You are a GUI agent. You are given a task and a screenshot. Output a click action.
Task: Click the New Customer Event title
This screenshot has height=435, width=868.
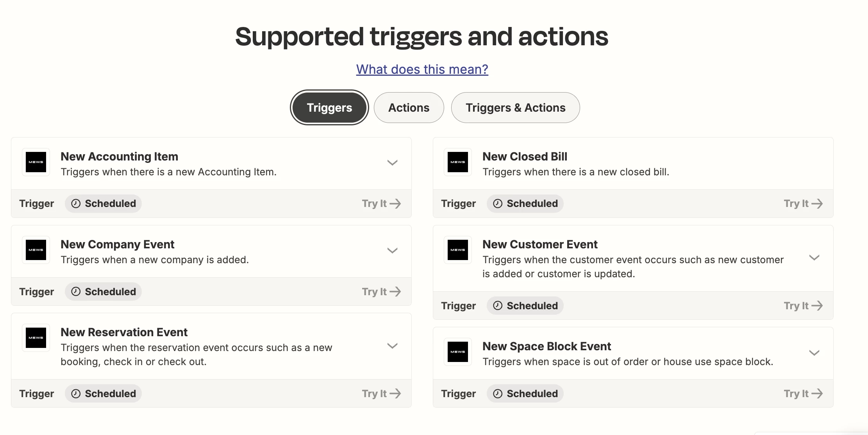[540, 244]
